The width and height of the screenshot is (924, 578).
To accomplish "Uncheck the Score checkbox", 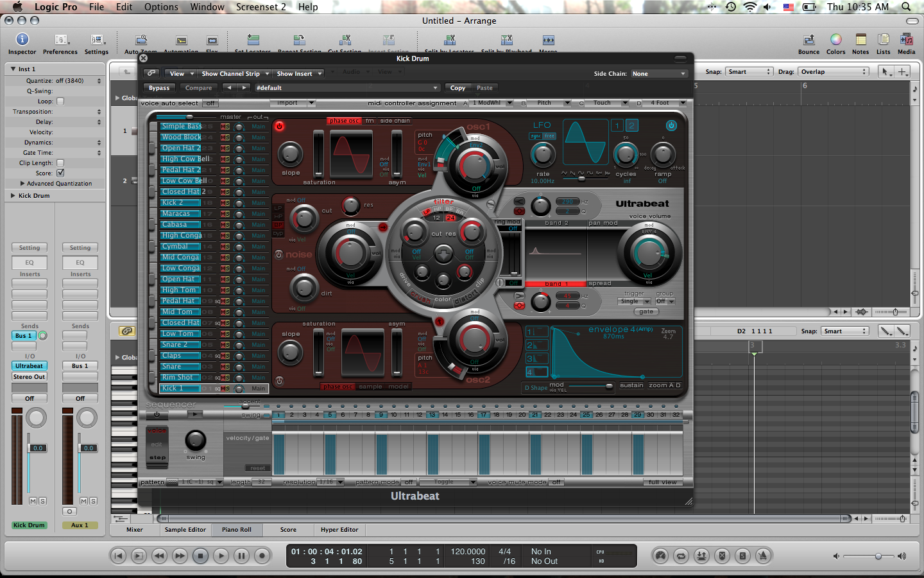I will pos(60,173).
